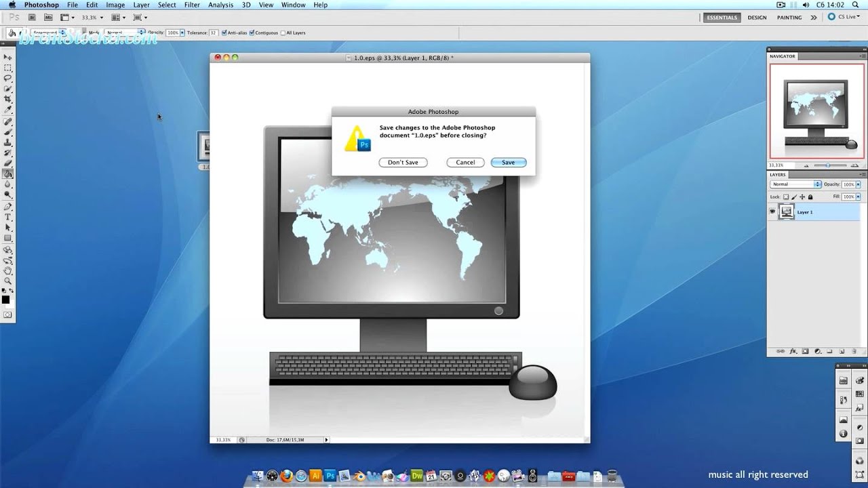The image size is (868, 488).
Task: Toggle Quick Mask mode in toolbox
Action: pos(8,314)
